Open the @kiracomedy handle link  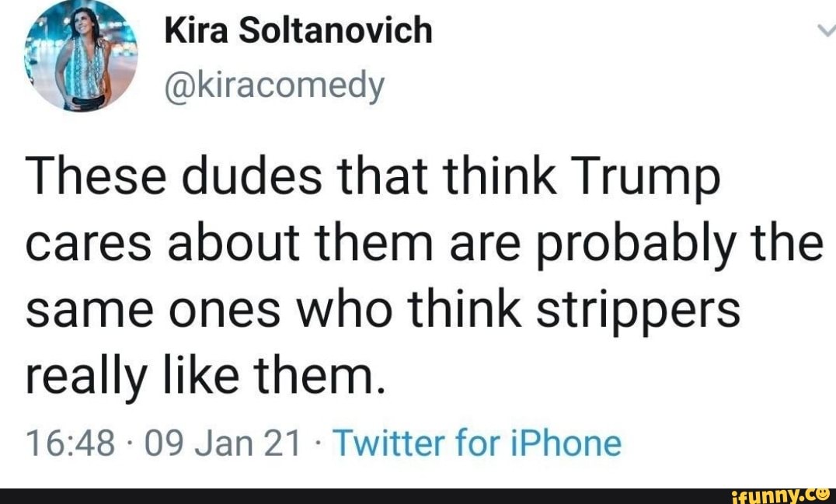point(274,85)
